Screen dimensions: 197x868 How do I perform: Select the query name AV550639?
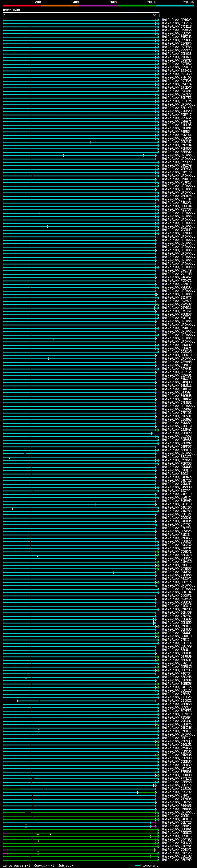(x=11, y=10)
